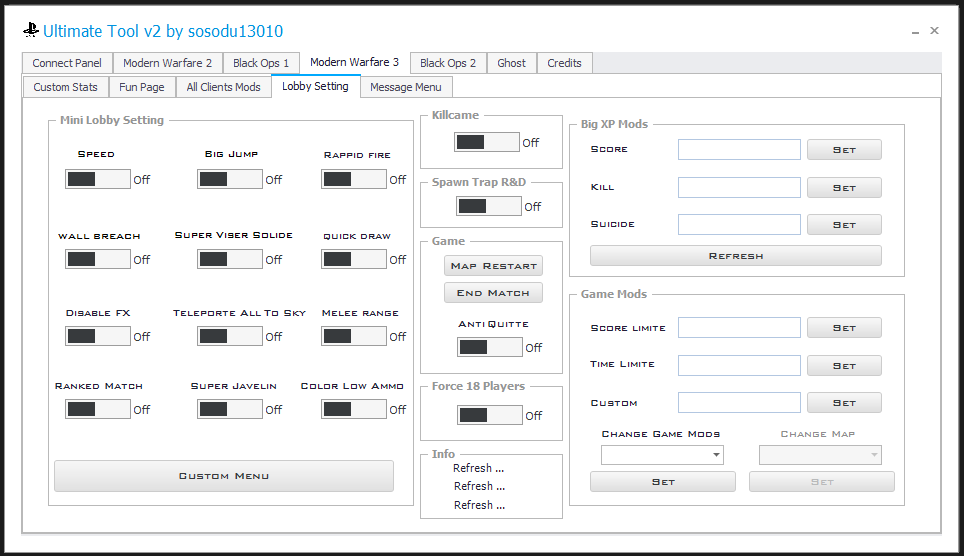View the Credits tab
This screenshot has height=556, width=964.
click(564, 63)
